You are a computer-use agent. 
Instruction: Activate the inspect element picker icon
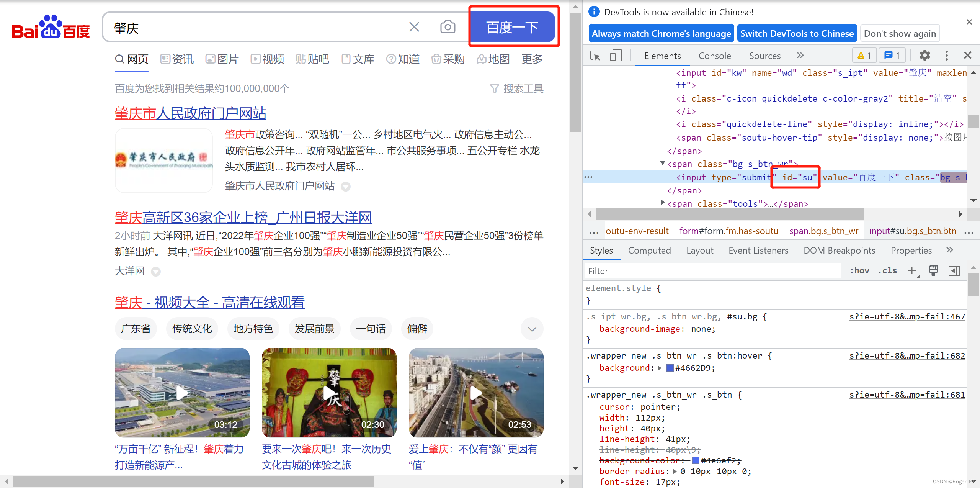(x=596, y=56)
